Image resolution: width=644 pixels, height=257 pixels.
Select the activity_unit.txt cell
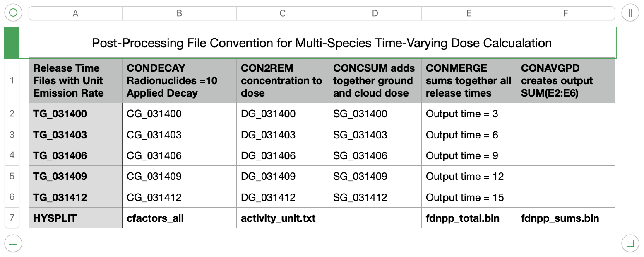283,218
